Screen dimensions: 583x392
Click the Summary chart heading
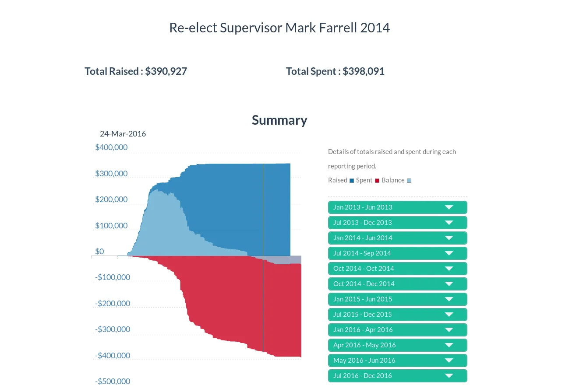point(279,120)
